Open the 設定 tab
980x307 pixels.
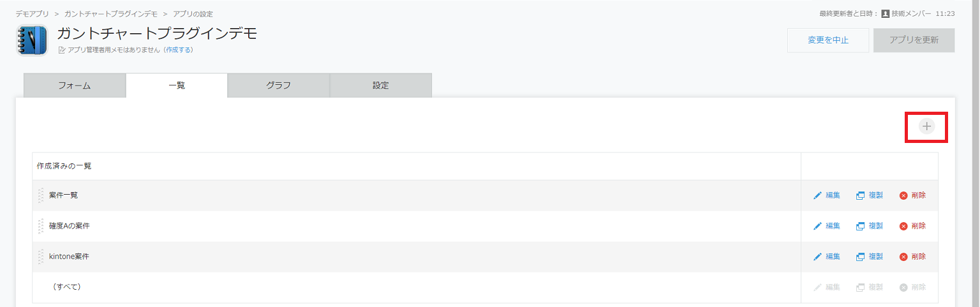(381, 86)
